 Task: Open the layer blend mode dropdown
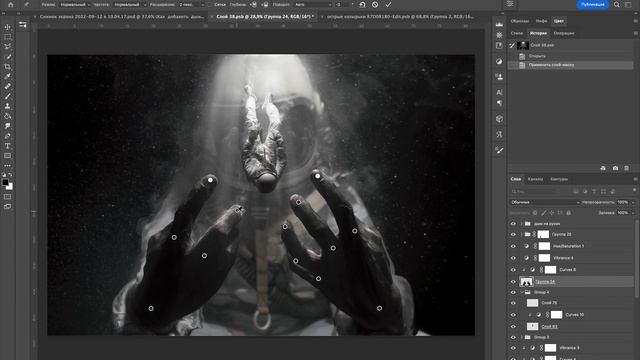(545, 202)
